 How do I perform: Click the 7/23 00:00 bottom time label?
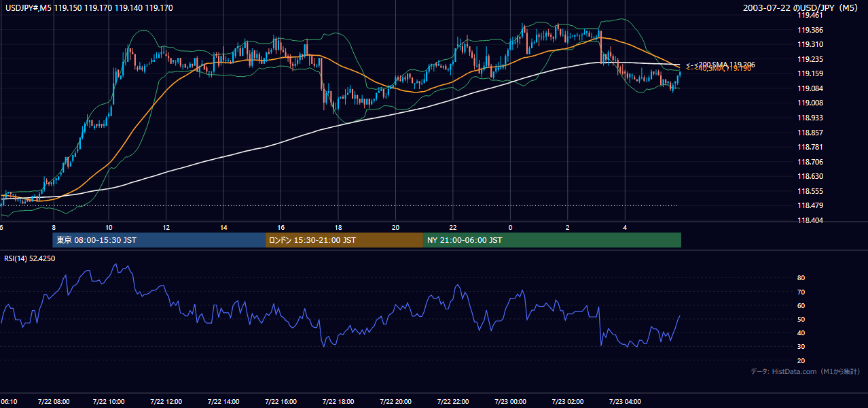[511, 402]
